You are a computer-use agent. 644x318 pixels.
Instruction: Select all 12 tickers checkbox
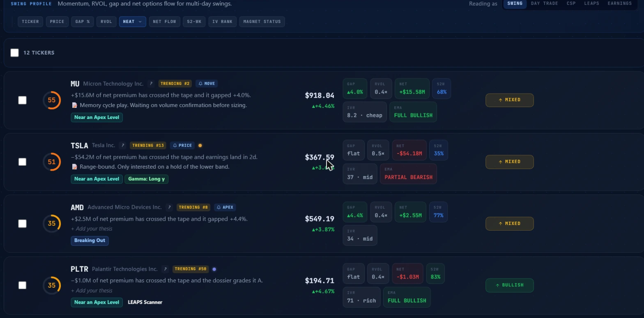tap(15, 53)
